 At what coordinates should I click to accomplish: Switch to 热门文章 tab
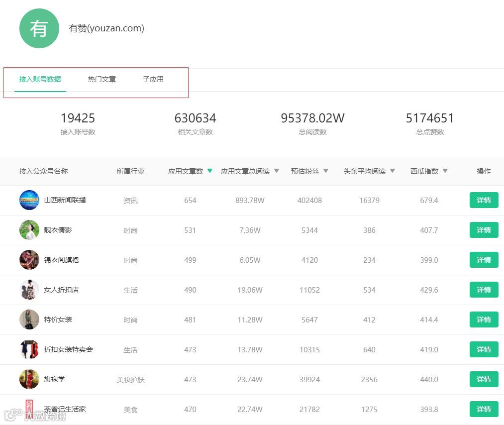pos(102,79)
